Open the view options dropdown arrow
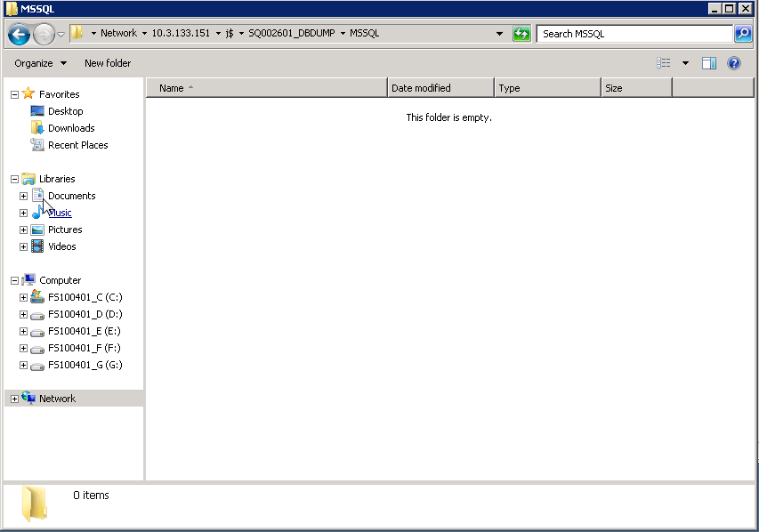 685,63
